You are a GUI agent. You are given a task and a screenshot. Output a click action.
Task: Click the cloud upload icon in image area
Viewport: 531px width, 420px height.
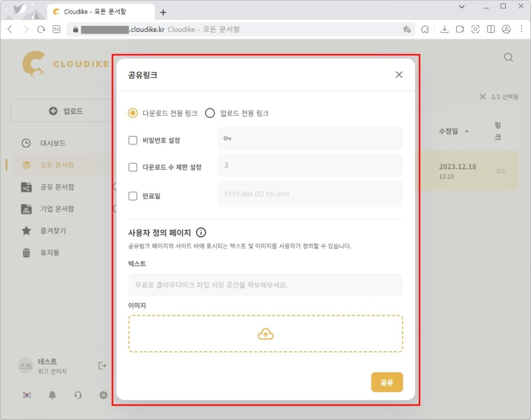click(x=265, y=334)
